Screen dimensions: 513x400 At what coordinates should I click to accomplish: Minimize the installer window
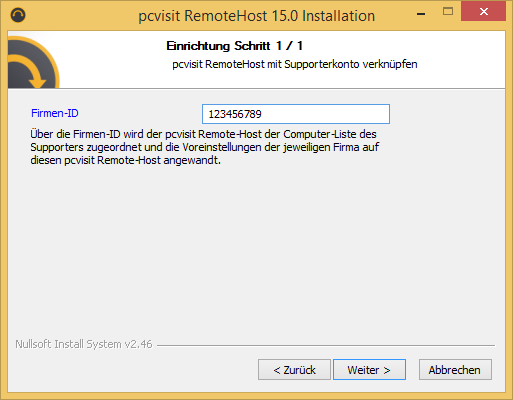coord(421,14)
